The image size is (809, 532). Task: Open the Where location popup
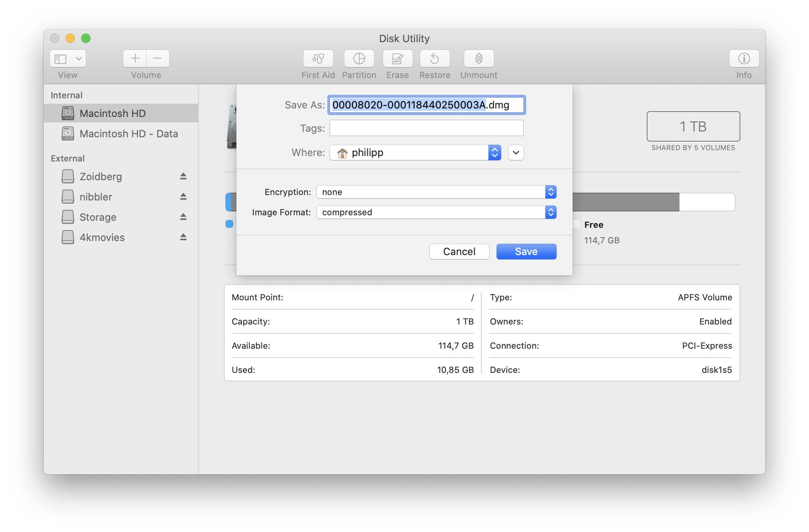pos(415,153)
